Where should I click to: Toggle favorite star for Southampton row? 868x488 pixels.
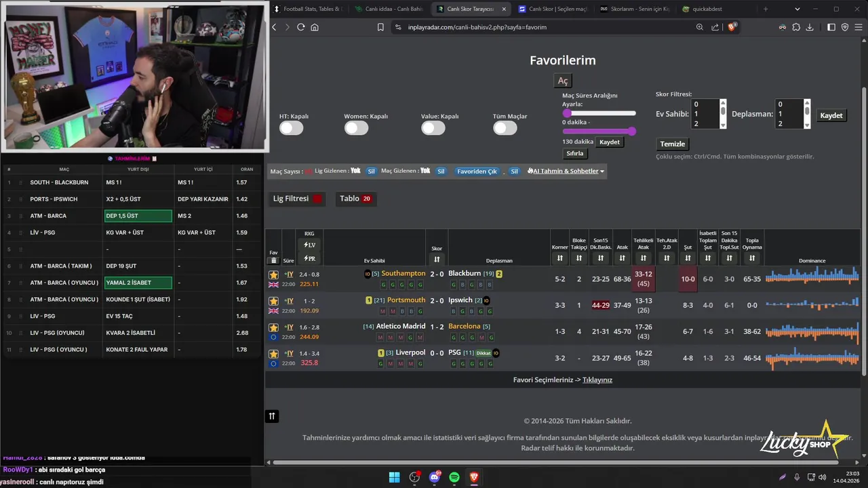274,274
